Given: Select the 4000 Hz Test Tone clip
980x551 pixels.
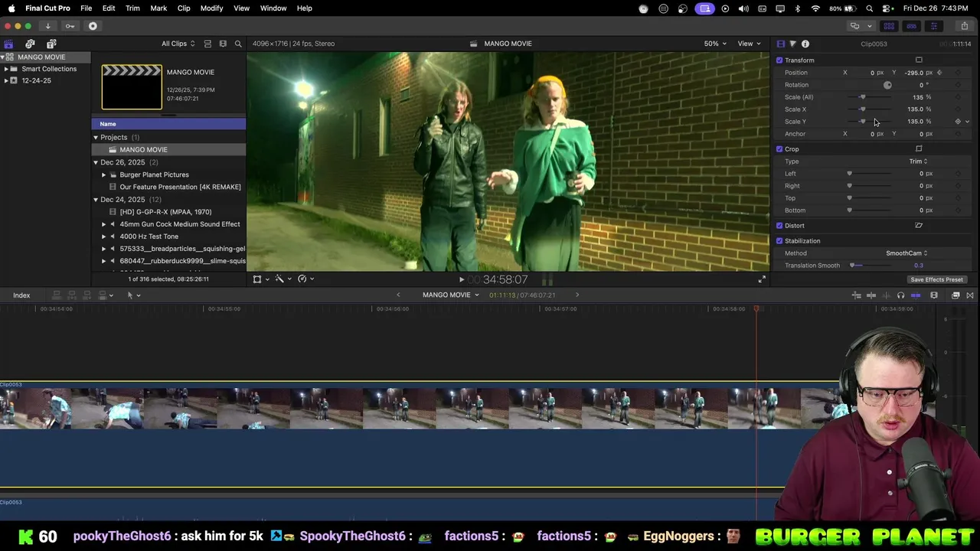Looking at the screenshot, I should pyautogui.click(x=149, y=236).
